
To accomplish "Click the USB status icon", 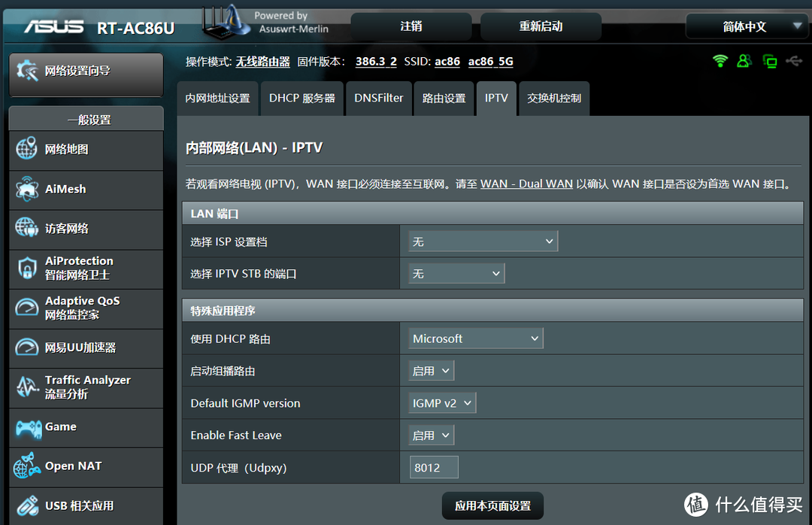I will (793, 61).
